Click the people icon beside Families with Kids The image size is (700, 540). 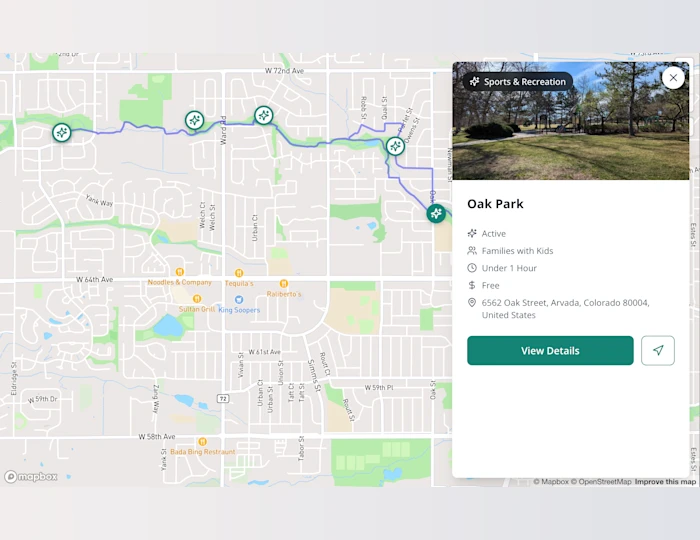(x=472, y=251)
